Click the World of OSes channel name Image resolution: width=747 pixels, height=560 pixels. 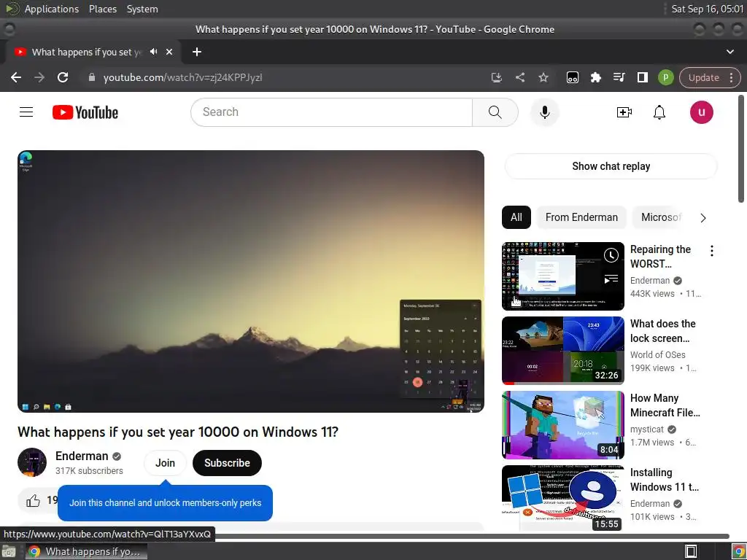pos(657,355)
